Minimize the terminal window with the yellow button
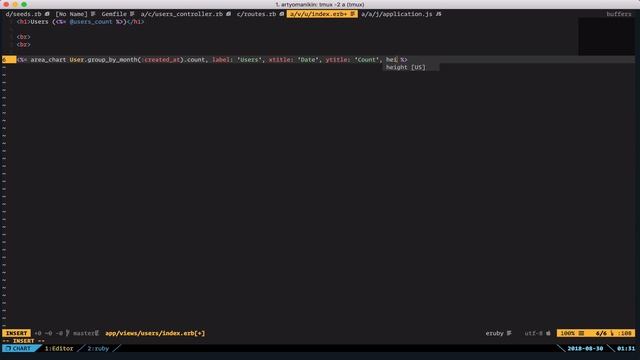The image size is (640, 360). click(15, 4)
